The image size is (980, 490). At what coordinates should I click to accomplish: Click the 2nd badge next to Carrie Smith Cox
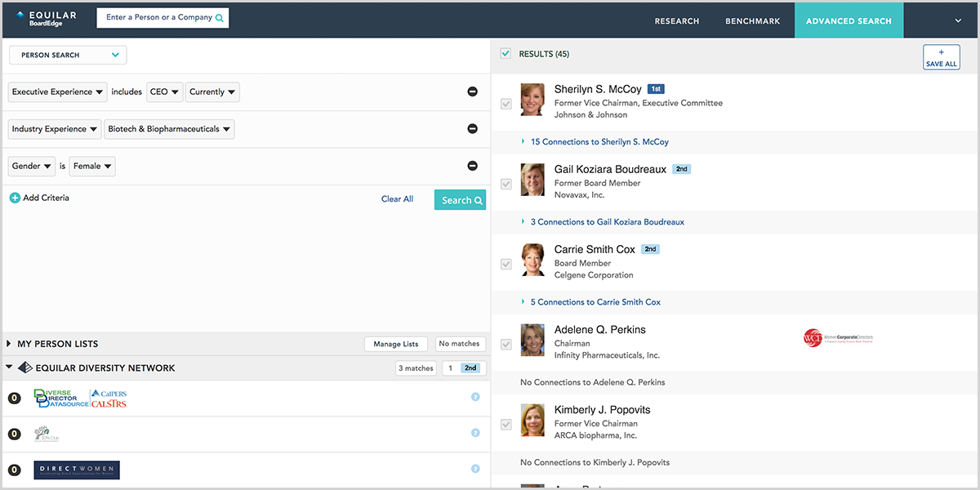click(x=650, y=249)
